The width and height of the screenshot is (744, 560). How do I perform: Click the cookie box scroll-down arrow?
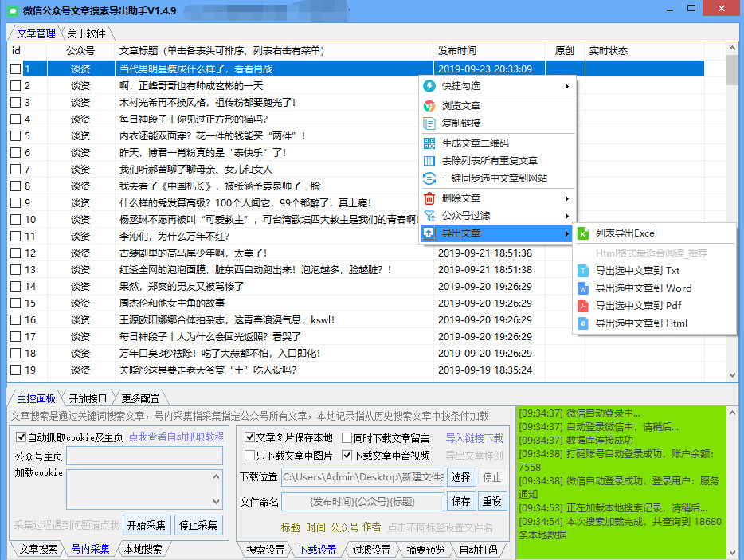tap(217, 502)
